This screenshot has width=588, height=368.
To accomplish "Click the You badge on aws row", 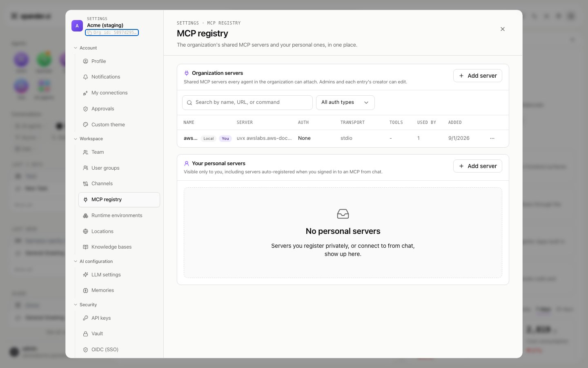I will click(x=225, y=139).
